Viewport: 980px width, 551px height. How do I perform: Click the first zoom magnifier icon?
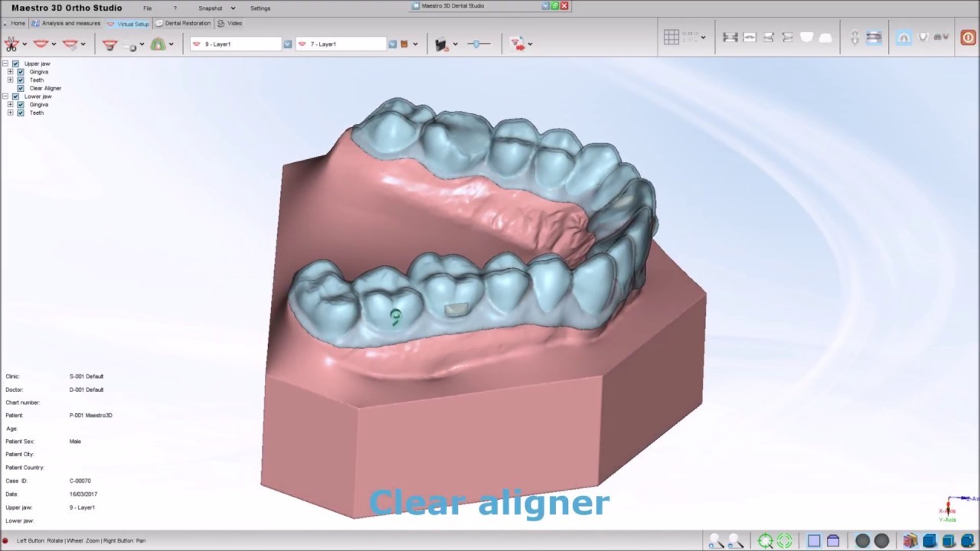(x=716, y=541)
